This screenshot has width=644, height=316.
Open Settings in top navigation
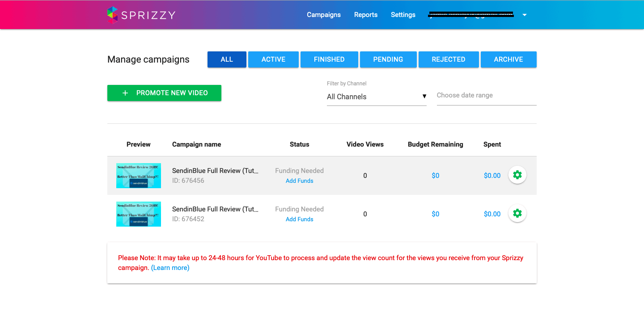click(x=403, y=15)
